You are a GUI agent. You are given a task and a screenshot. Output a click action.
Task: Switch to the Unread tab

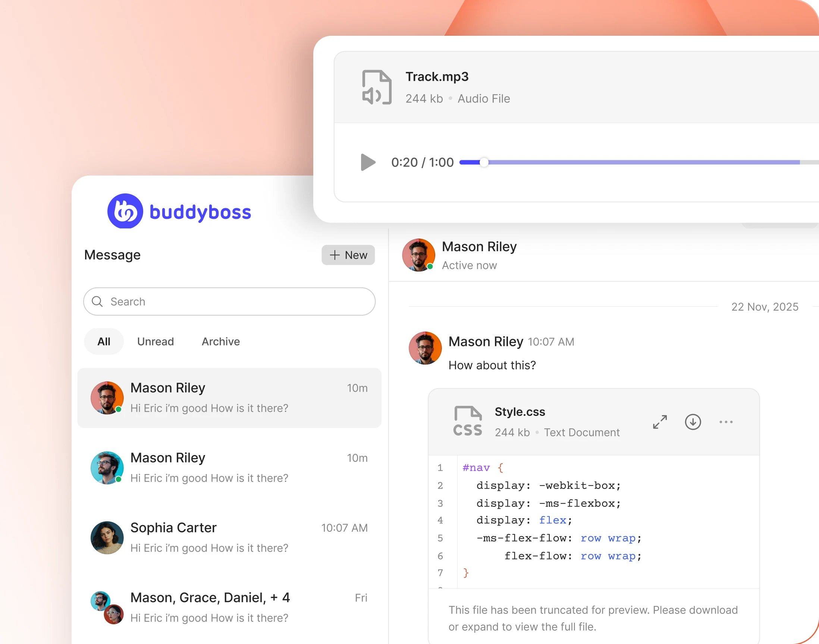tap(156, 341)
